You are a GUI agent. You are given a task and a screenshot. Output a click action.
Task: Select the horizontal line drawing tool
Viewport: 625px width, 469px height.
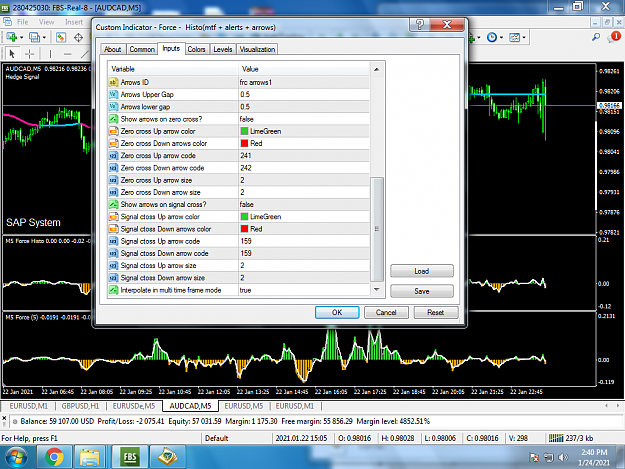pos(68,53)
